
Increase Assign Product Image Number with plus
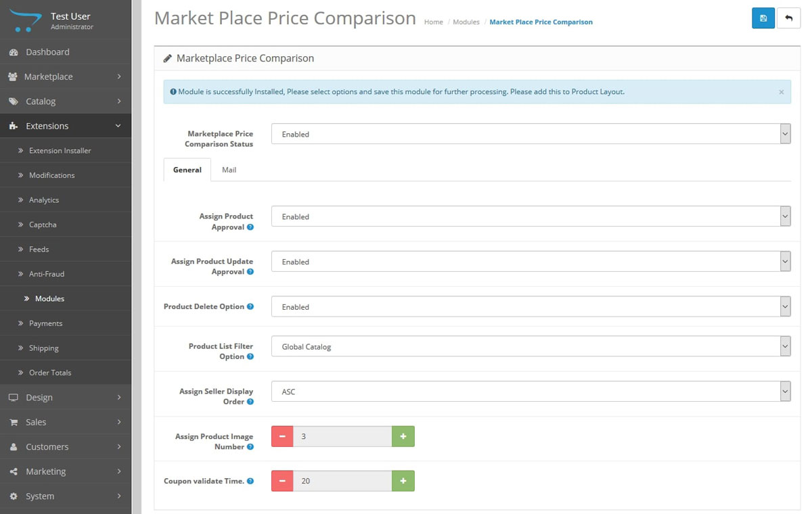403,436
